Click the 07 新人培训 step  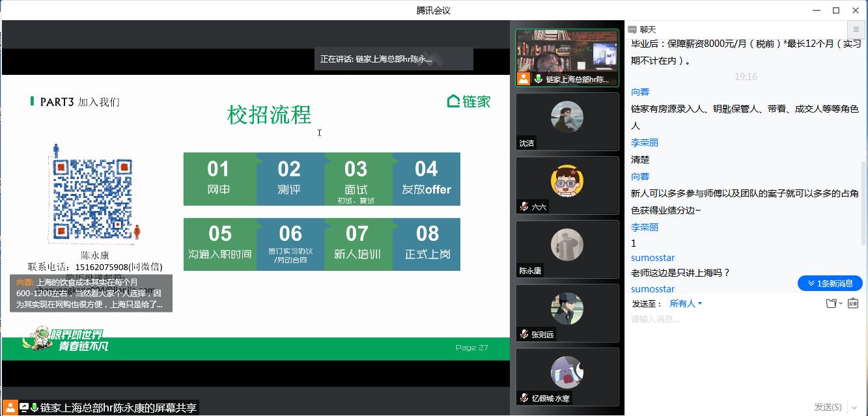click(x=357, y=244)
